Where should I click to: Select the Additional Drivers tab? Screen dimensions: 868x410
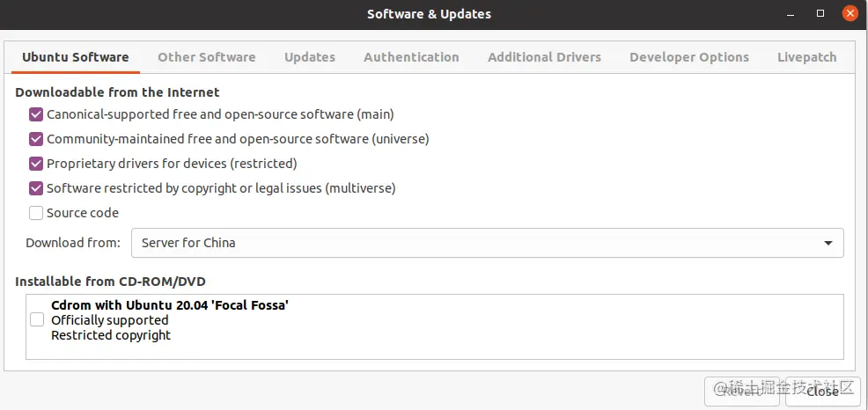(x=544, y=57)
